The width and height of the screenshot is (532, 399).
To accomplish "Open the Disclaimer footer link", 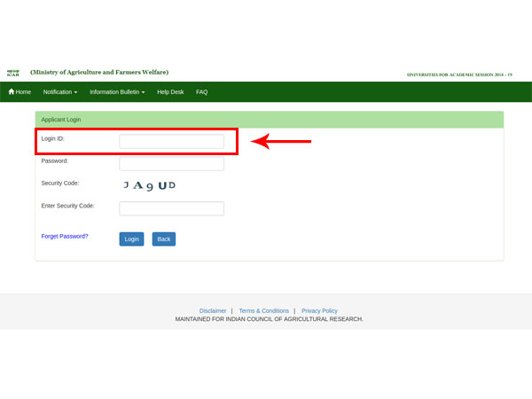I will [213, 311].
